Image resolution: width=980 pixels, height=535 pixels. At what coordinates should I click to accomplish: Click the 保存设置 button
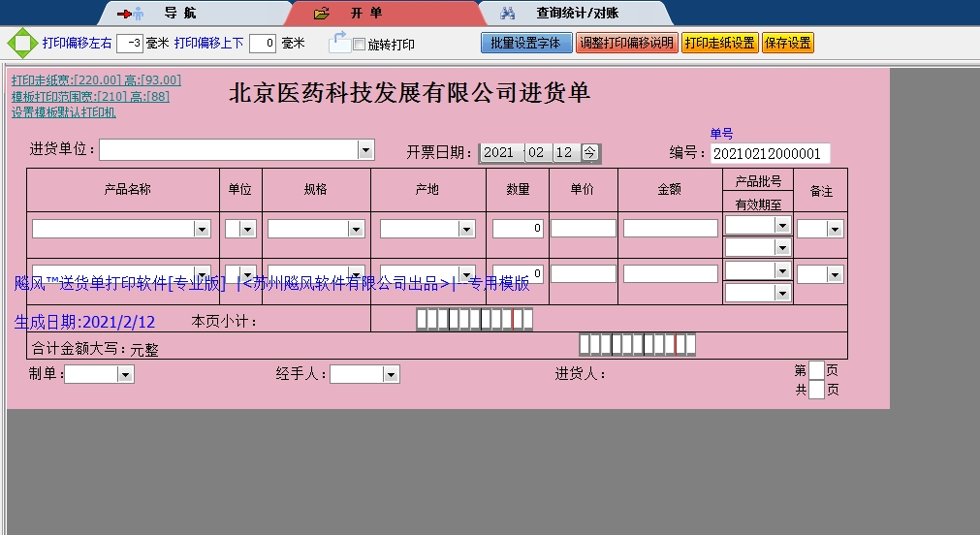(x=787, y=44)
